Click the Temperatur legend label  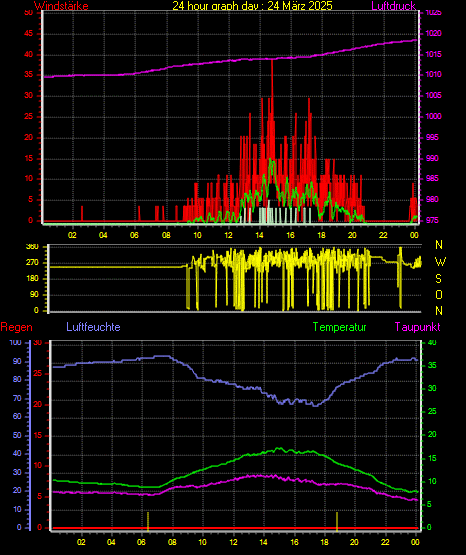click(339, 327)
